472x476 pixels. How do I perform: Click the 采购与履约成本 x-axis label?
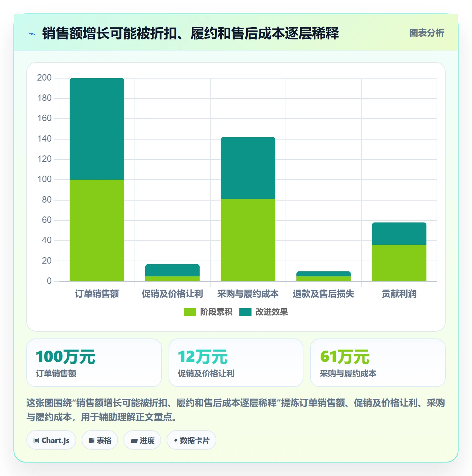click(248, 294)
